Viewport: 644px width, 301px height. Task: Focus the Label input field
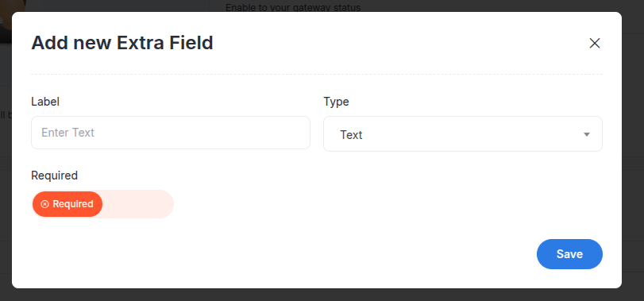[x=171, y=133]
